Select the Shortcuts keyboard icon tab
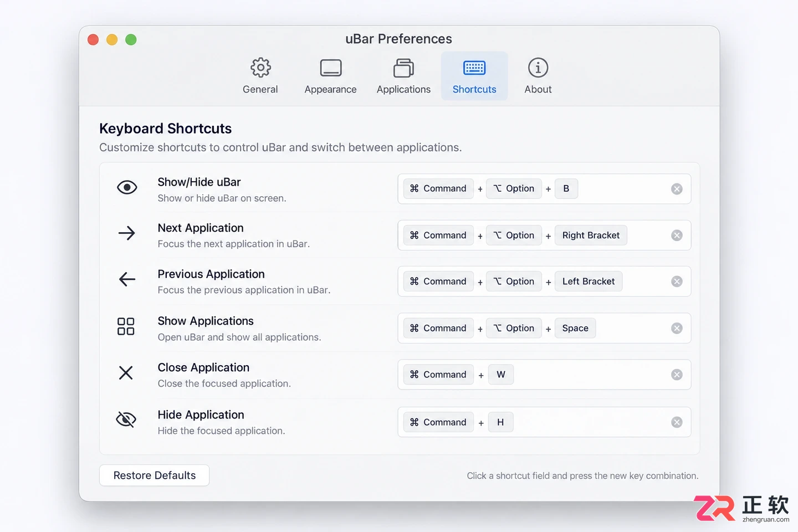The width and height of the screenshot is (798, 532). pos(474,76)
